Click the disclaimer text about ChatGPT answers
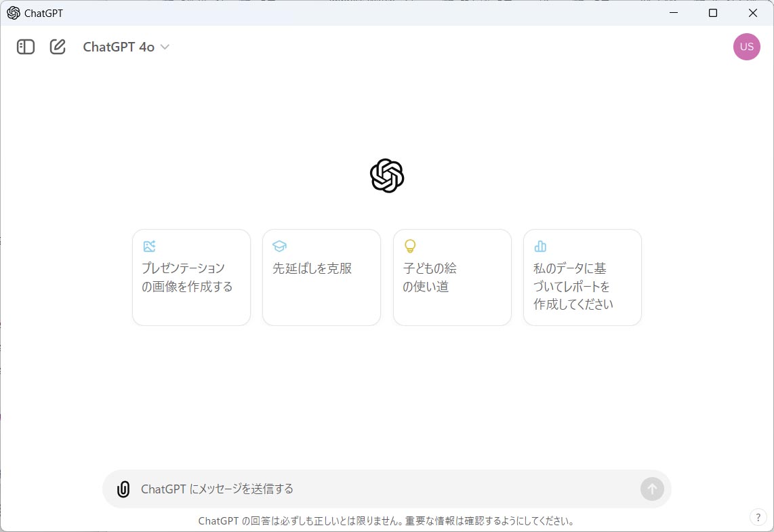This screenshot has height=532, width=774. [386, 520]
